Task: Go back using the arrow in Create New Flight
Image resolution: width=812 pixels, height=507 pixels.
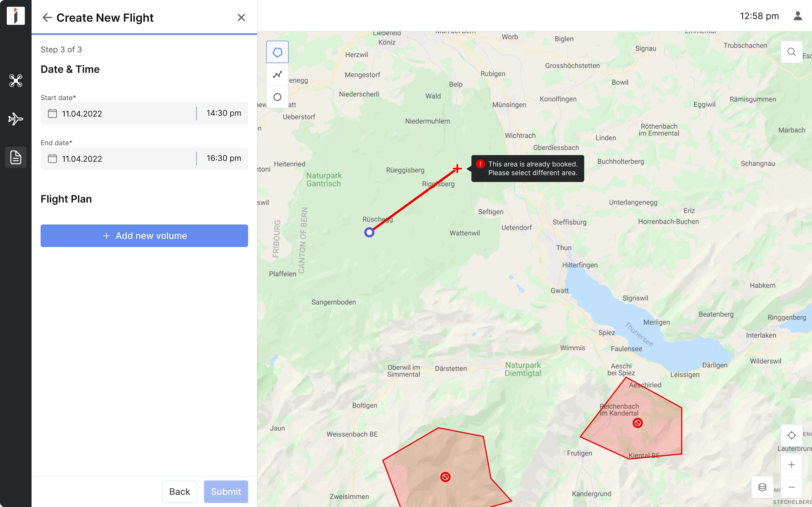Action: point(47,18)
